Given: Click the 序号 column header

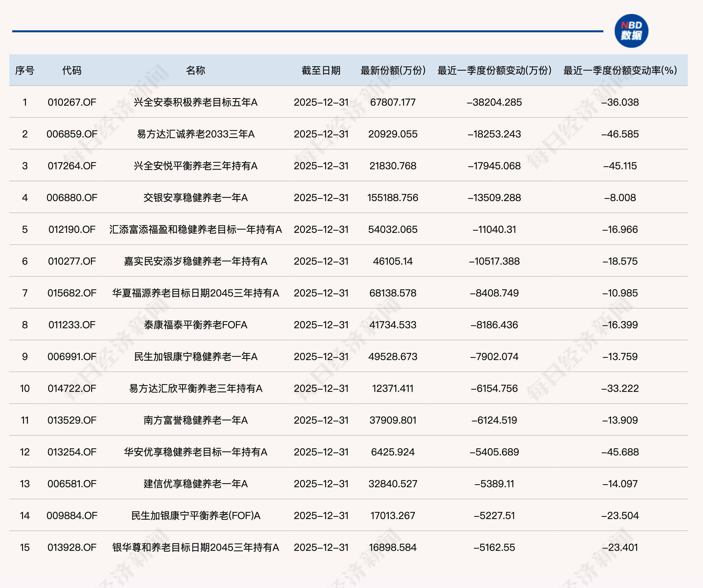Looking at the screenshot, I should (x=25, y=70).
